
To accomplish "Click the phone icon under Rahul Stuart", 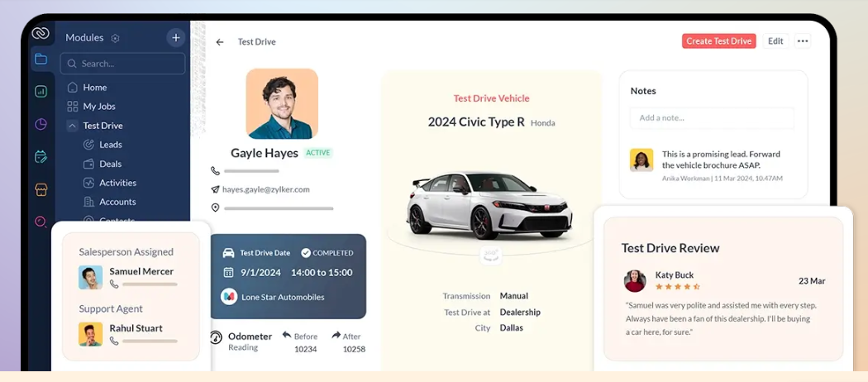I will coord(114,341).
